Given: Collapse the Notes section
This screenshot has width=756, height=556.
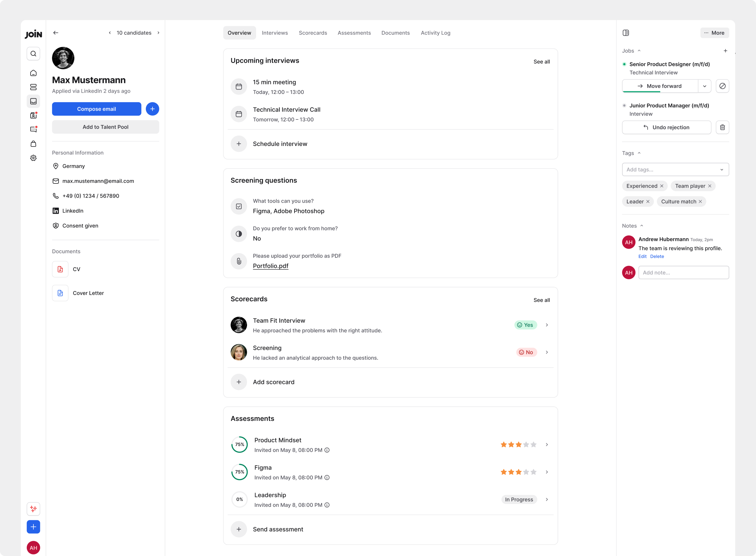Looking at the screenshot, I should [x=641, y=226].
